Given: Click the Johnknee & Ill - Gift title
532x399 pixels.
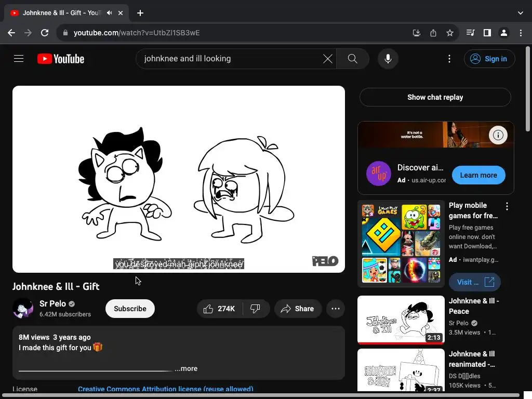Looking at the screenshot, I should (56, 286).
